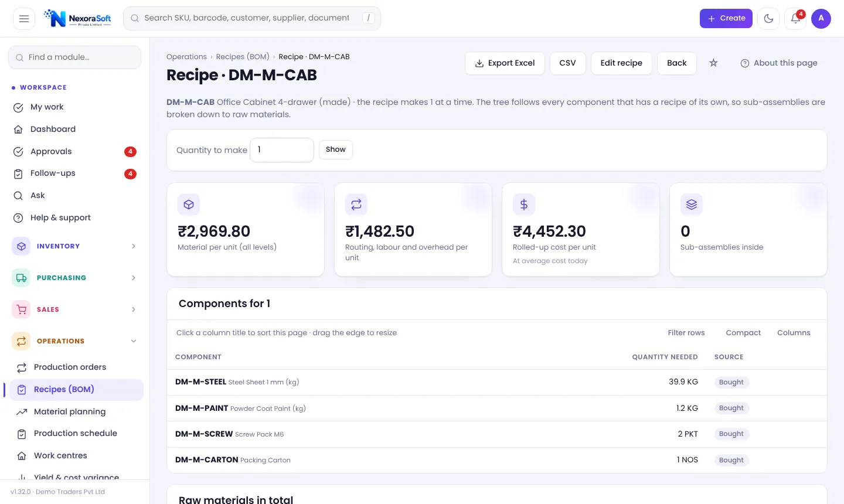
Task: Click the Operations module icon
Action: tap(21, 341)
